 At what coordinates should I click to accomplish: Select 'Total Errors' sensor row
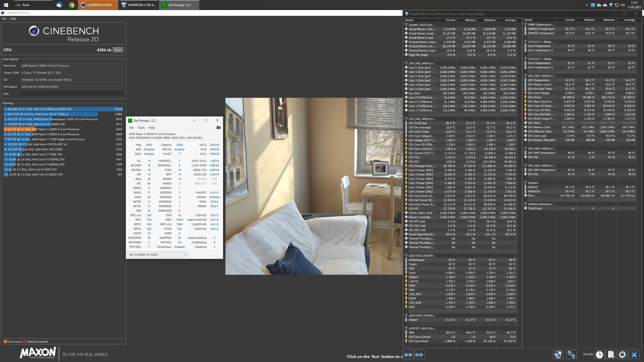tap(580, 208)
